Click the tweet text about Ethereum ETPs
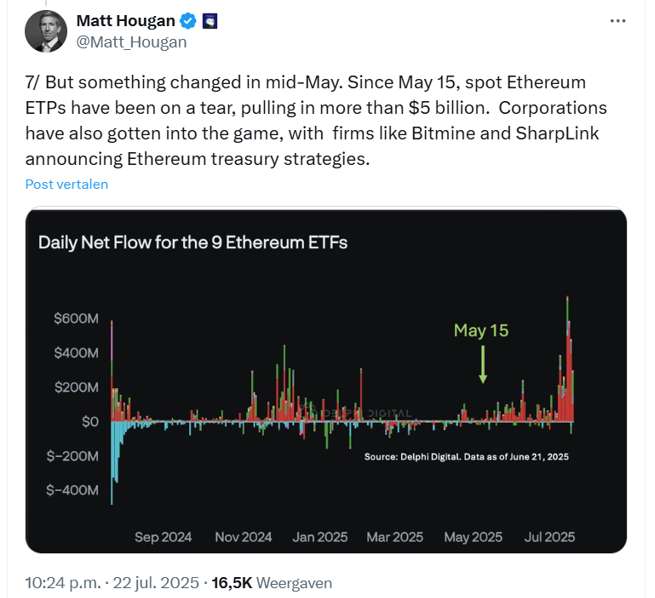 click(x=316, y=121)
